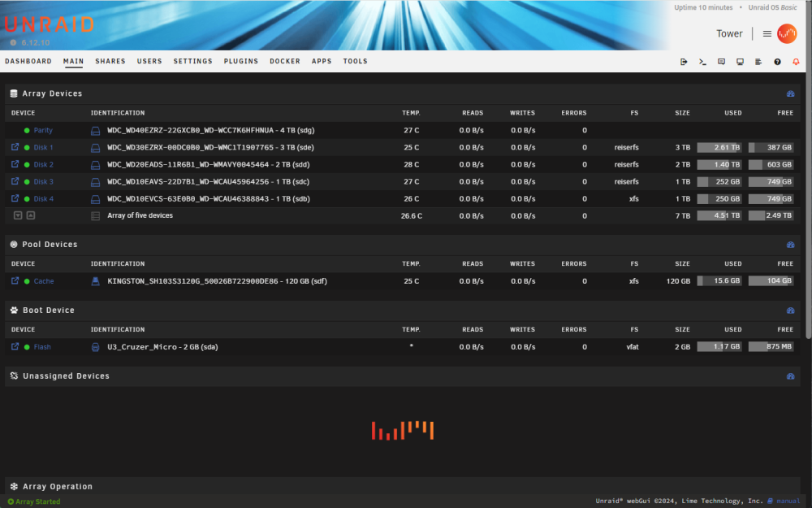Image resolution: width=812 pixels, height=508 pixels.
Task: Open the Disk 4 settings link
Action: pos(44,199)
